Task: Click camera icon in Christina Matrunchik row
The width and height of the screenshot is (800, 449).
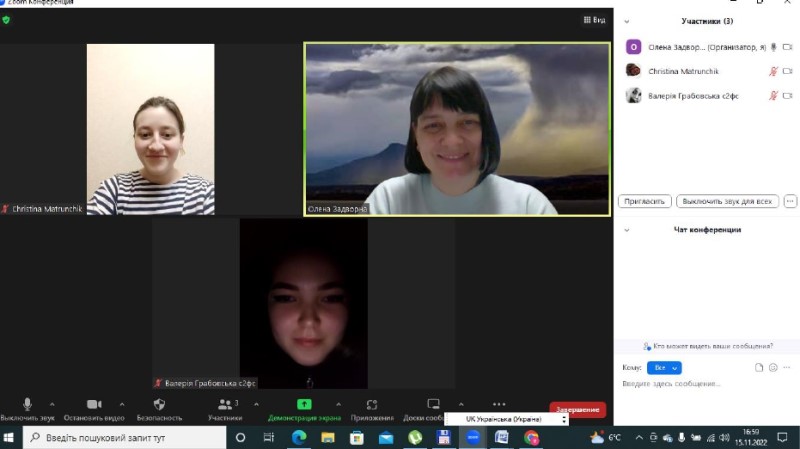Action: 787,71
